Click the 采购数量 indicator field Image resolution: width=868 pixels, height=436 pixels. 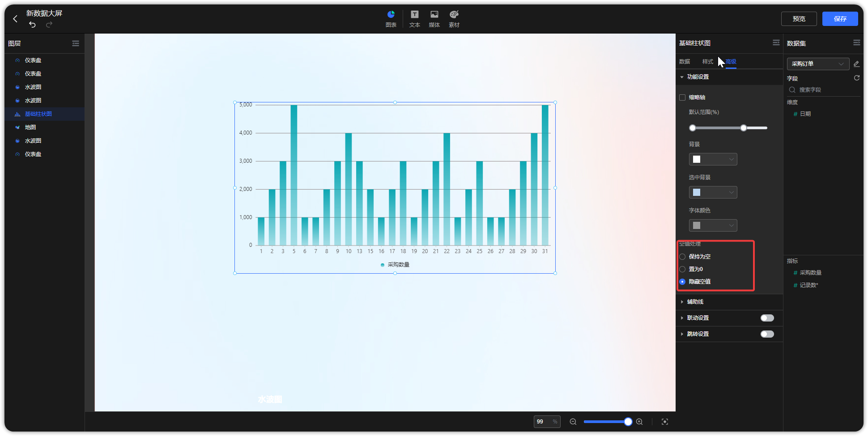pos(810,273)
